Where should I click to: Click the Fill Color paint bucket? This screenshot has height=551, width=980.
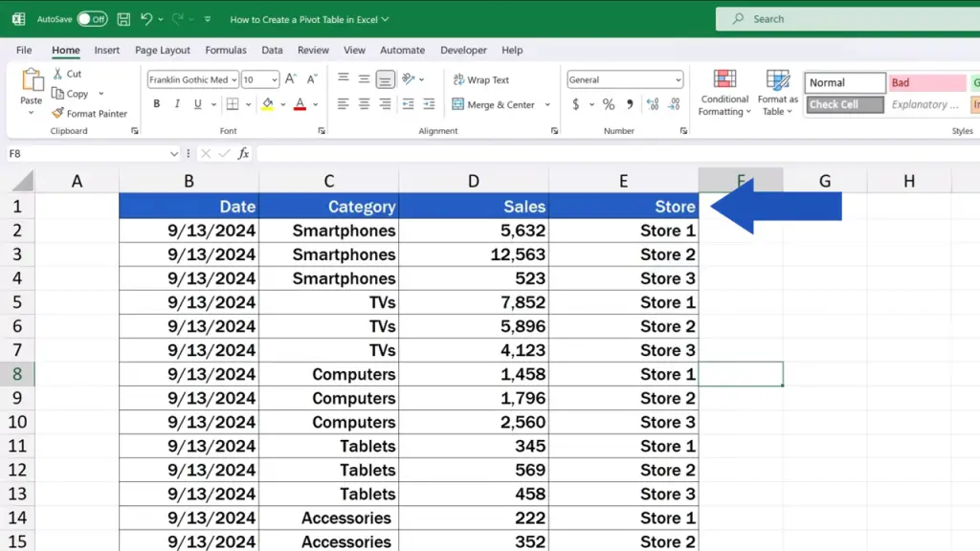tap(268, 104)
